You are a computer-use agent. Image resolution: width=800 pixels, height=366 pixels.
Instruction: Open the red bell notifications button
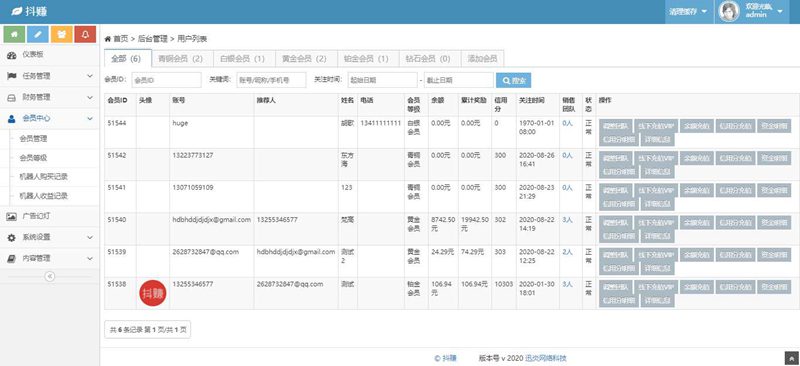tap(85, 34)
